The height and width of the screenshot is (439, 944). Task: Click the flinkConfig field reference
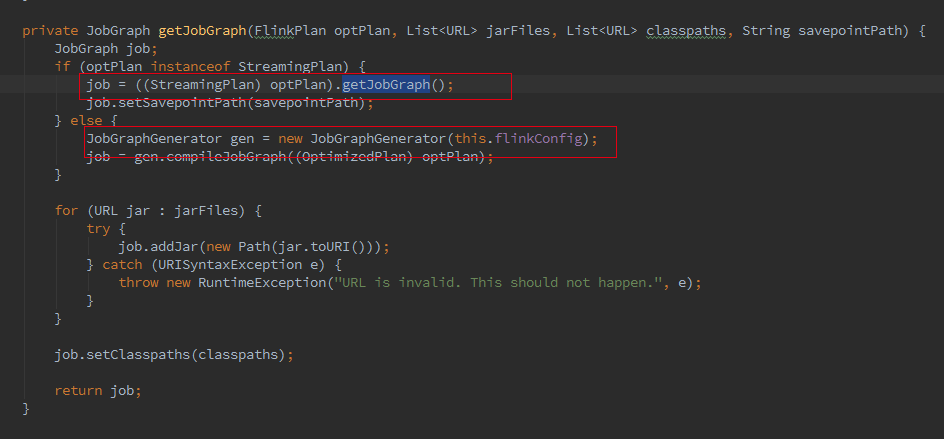(539, 139)
